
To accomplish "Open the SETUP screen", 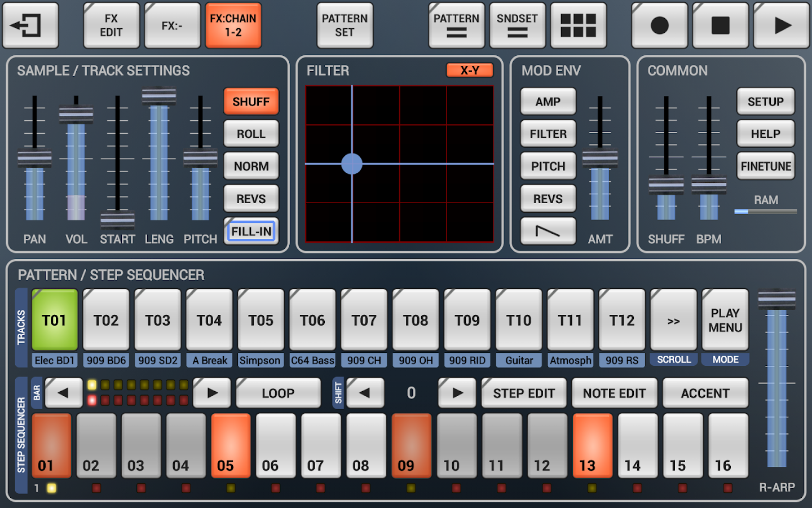I will click(x=766, y=102).
